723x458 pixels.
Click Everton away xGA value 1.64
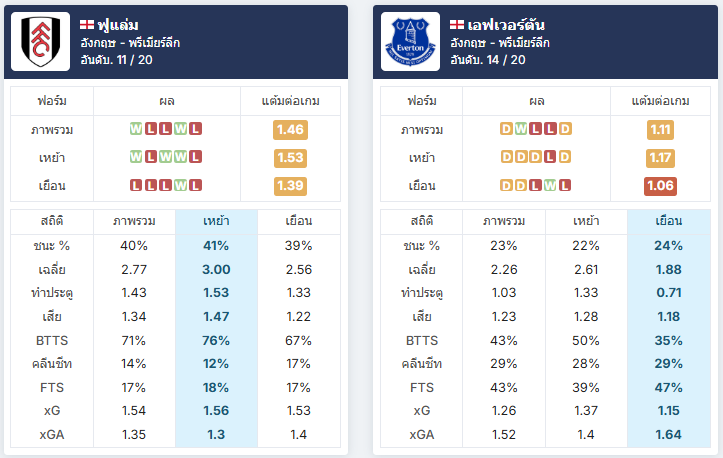tap(669, 434)
